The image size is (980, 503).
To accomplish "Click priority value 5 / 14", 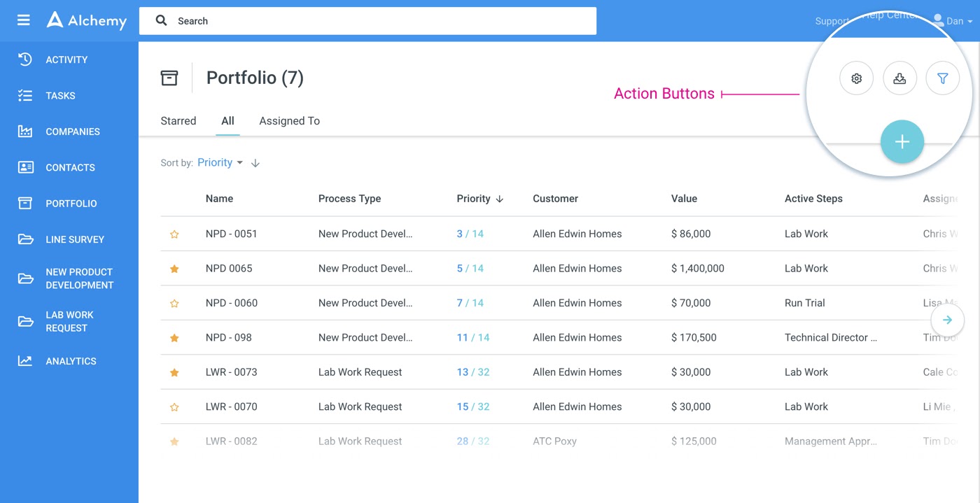I will coord(470,268).
